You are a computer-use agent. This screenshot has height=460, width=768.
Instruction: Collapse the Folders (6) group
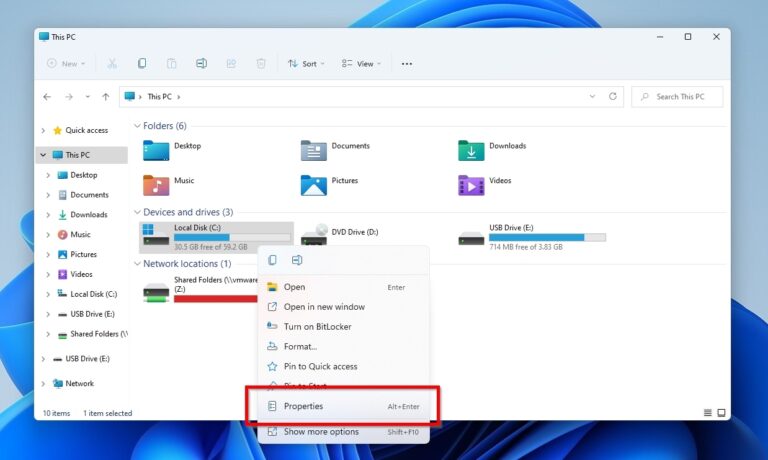[137, 126]
